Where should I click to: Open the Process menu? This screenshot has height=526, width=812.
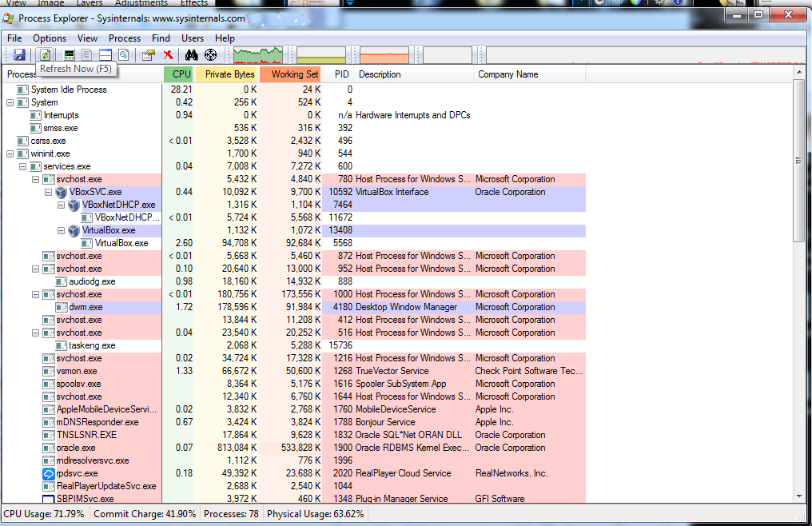coord(125,38)
